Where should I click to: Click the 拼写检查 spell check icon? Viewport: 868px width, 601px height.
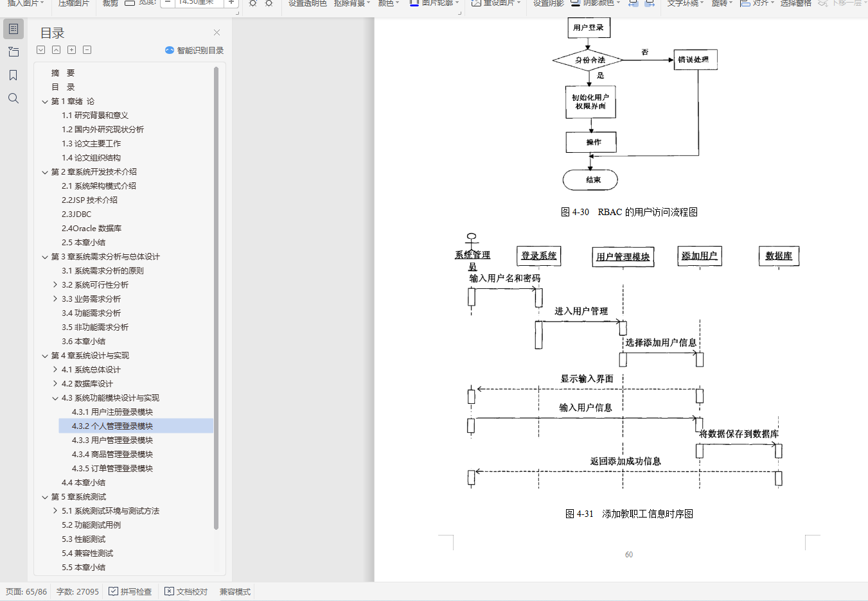coord(113,591)
